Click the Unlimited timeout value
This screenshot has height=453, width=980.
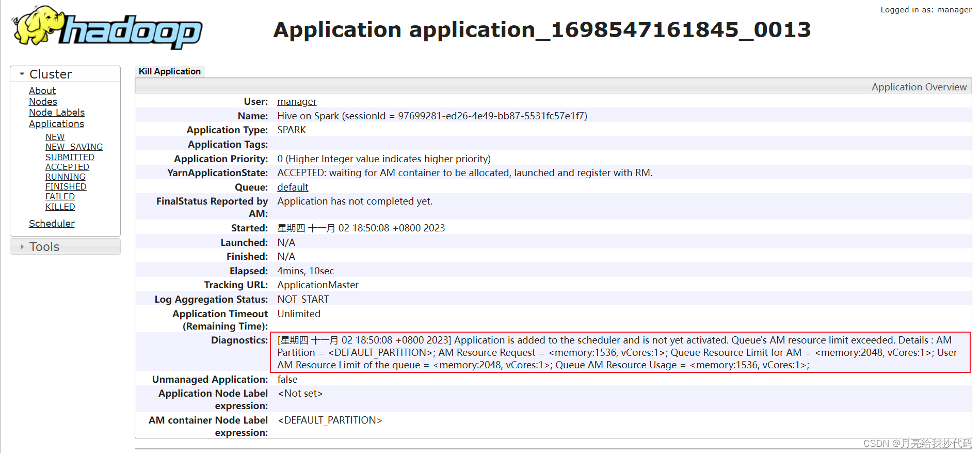pyautogui.click(x=299, y=314)
